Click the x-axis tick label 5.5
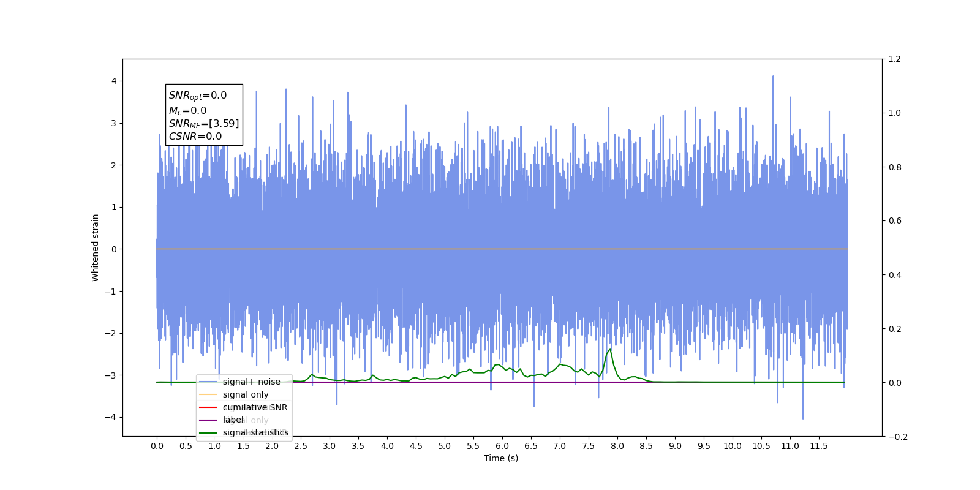The width and height of the screenshot is (980, 490). 473,446
